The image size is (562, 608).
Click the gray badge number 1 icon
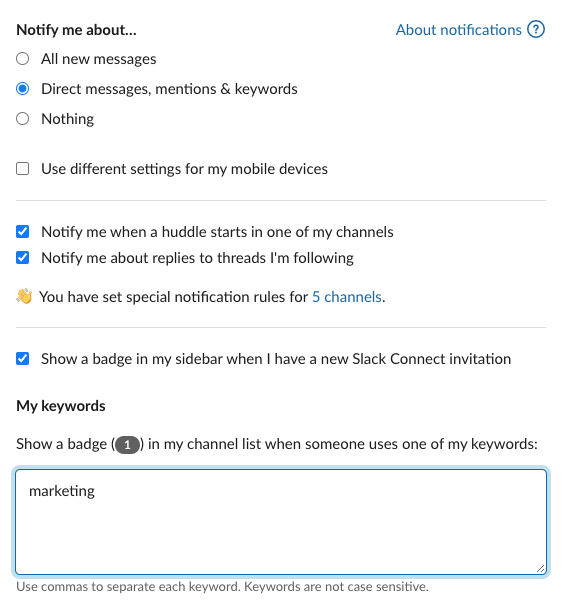coord(127,445)
